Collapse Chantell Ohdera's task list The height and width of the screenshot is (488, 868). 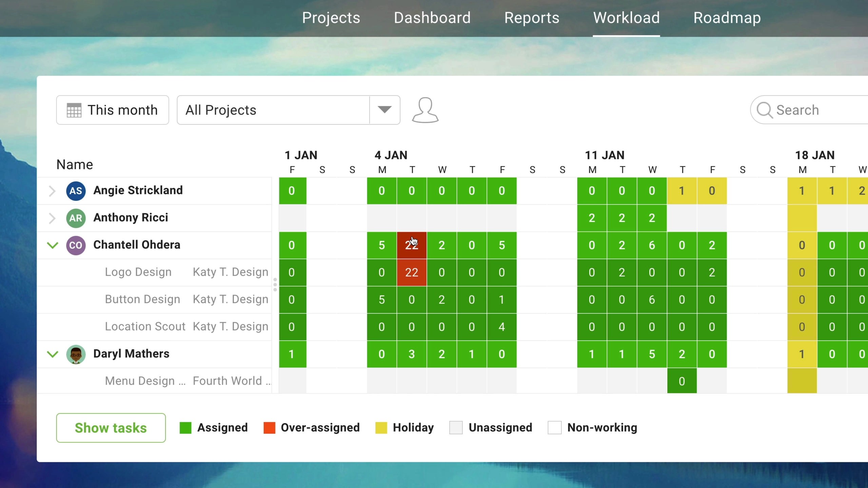pyautogui.click(x=53, y=245)
